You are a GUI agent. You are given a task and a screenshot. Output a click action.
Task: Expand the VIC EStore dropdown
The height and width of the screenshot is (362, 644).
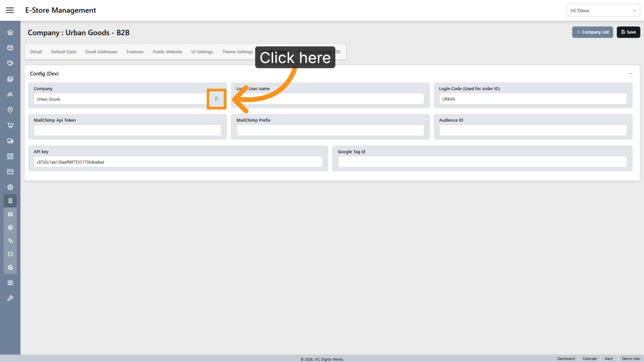[x=603, y=11]
